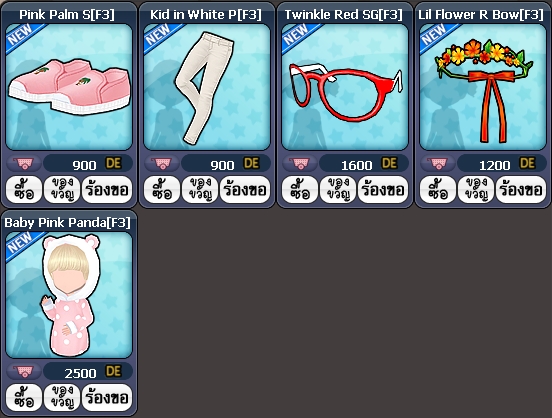Viewport: 552px width, 418px height.
Task: Select the Twinkle Red glasses thumbnail
Action: pos(345,87)
